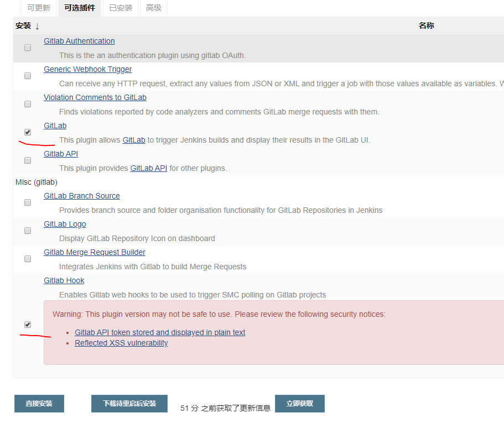Select the 可选插件 tab
Image resolution: width=504 pixels, height=423 pixels.
80,8
